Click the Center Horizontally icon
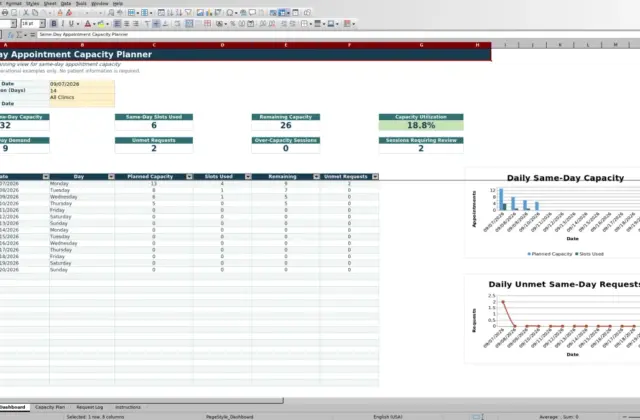640x420 pixels. coord(127,24)
